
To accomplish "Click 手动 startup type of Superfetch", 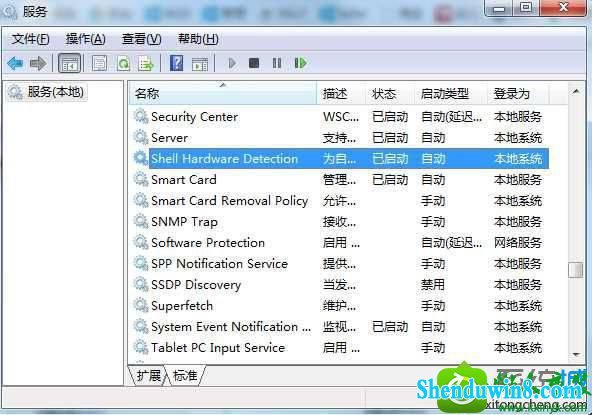I will (x=433, y=305).
